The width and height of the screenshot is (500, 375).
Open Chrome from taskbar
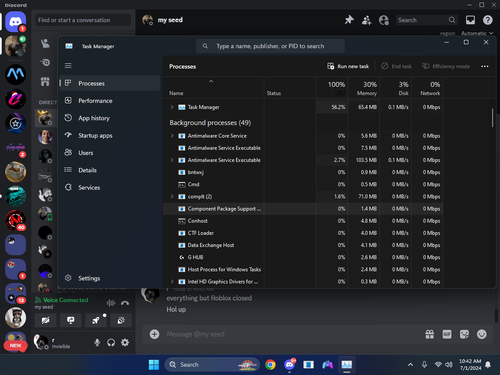pos(270,364)
